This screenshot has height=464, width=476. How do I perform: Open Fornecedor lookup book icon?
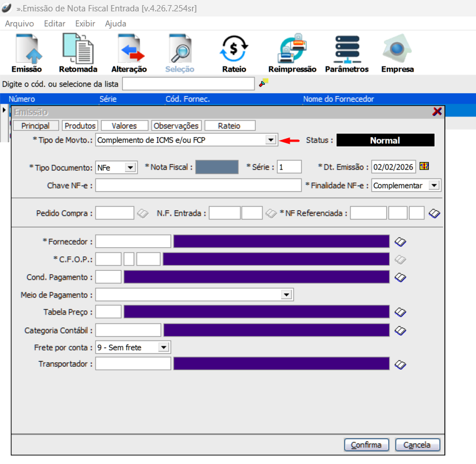(x=400, y=242)
